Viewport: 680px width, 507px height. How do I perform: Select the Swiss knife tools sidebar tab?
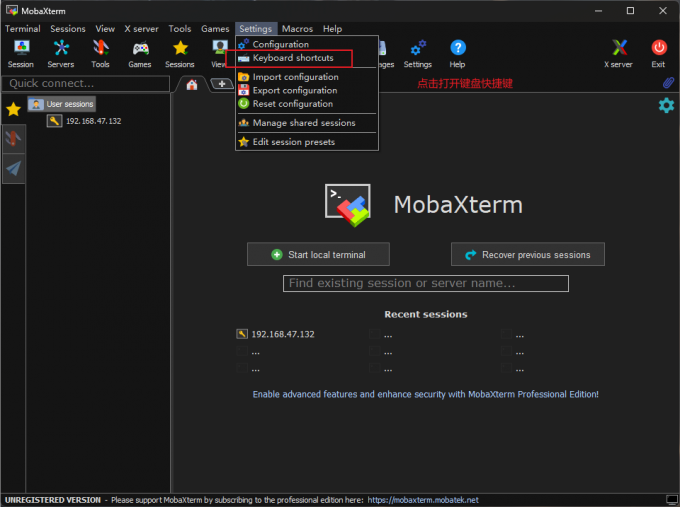click(x=13, y=139)
